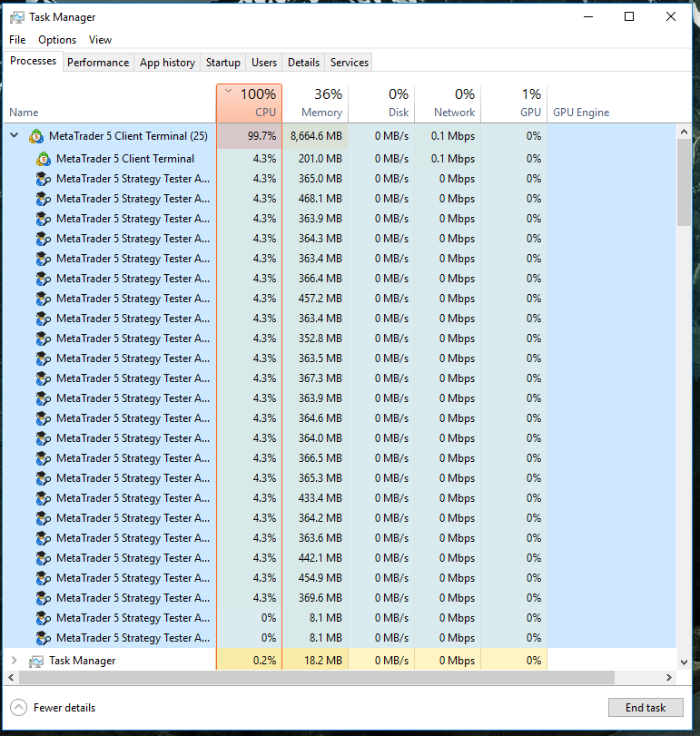This screenshot has height=736, width=700.
Task: Open the Startup tab
Action: pos(223,63)
